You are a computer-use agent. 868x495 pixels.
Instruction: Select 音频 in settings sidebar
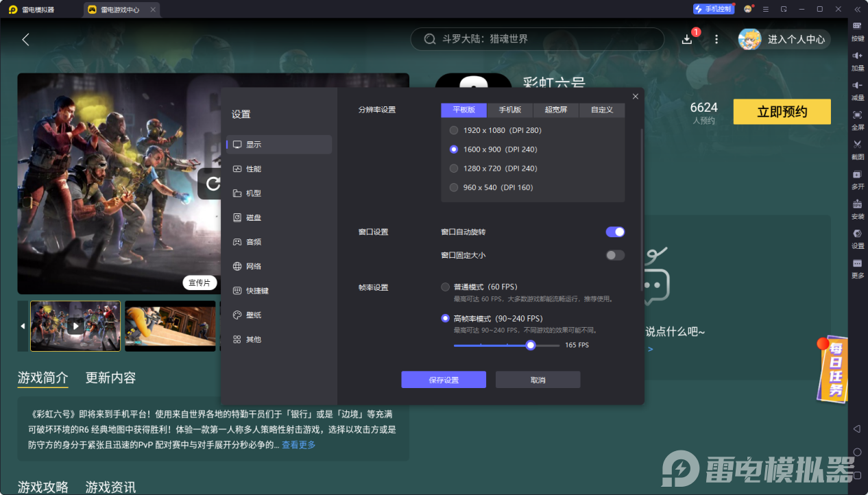pyautogui.click(x=279, y=242)
